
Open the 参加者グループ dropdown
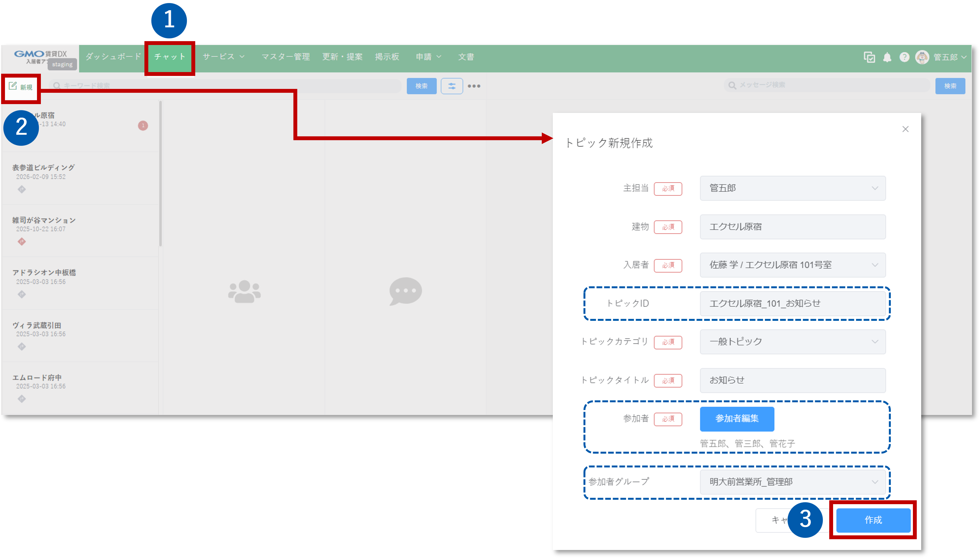[793, 482]
